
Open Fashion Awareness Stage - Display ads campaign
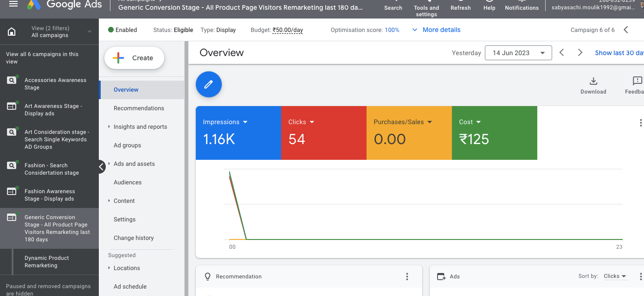click(x=50, y=195)
